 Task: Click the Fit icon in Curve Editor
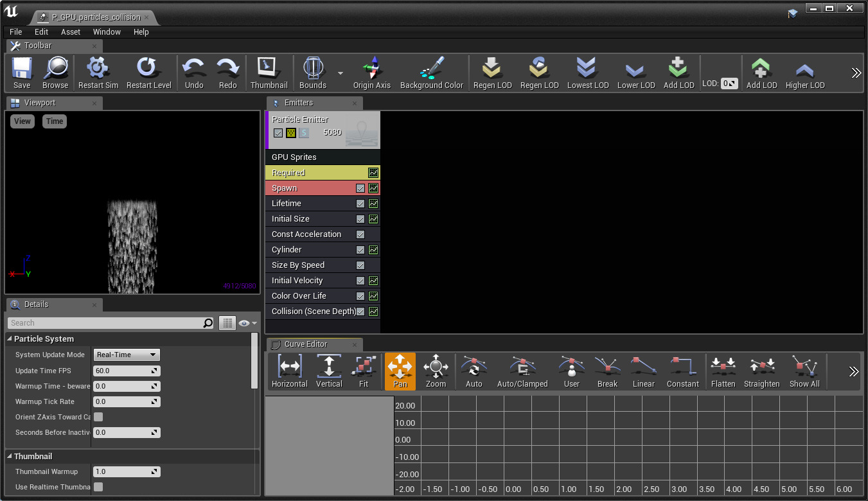364,368
